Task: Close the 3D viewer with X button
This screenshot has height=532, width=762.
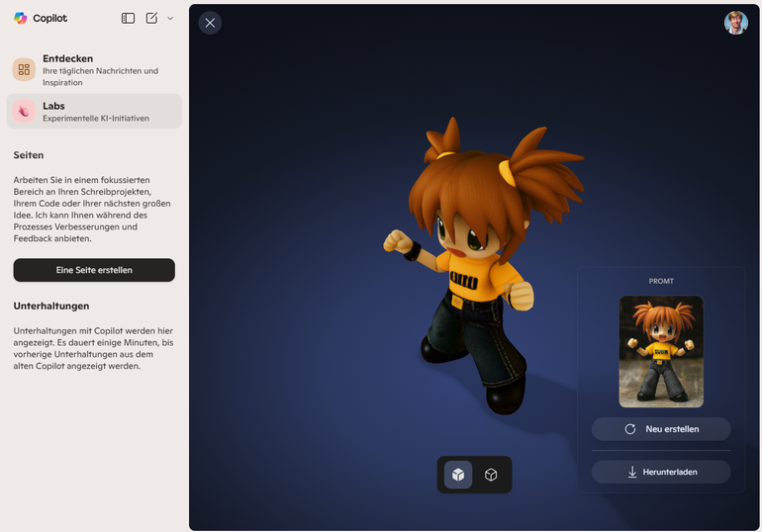Action: [210, 23]
